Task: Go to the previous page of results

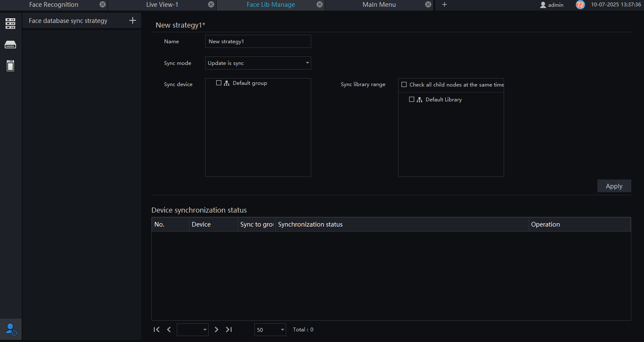Action: point(169,330)
